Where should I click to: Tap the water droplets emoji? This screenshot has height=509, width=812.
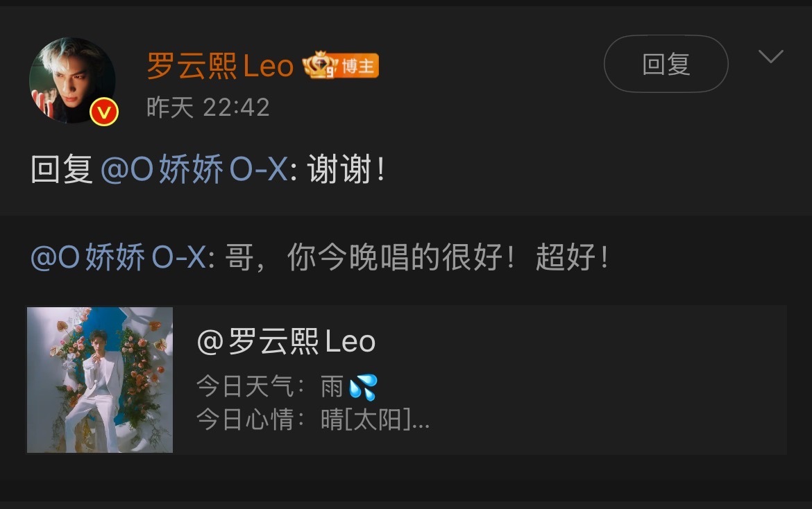(x=363, y=388)
